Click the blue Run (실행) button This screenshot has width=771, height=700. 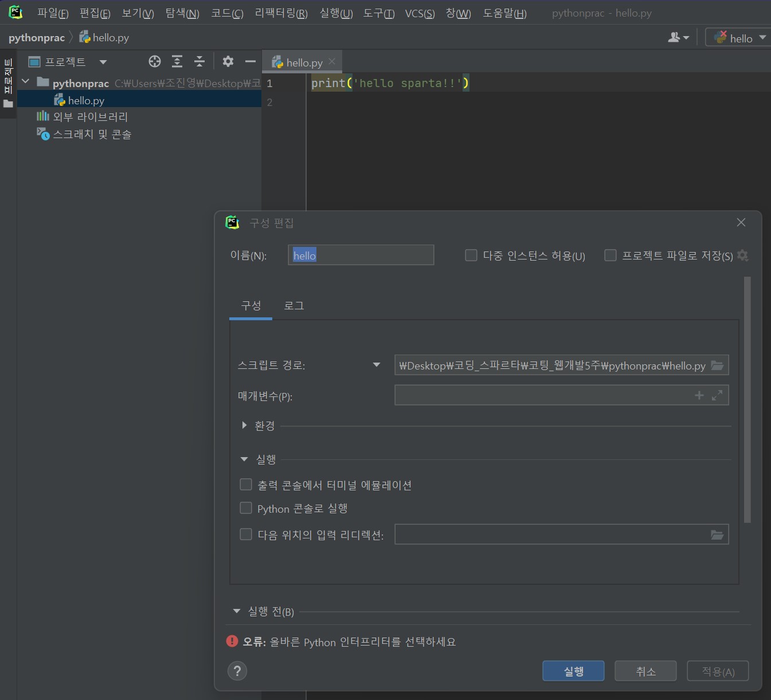(573, 671)
